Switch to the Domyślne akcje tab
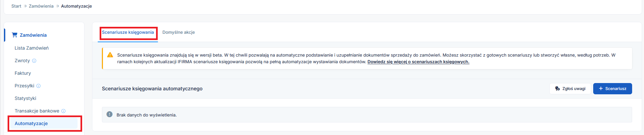Viewport: 644px width, 135px height. (x=178, y=32)
